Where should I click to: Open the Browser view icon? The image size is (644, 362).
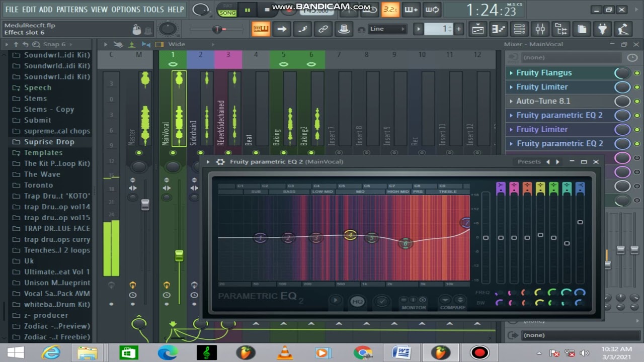click(560, 29)
